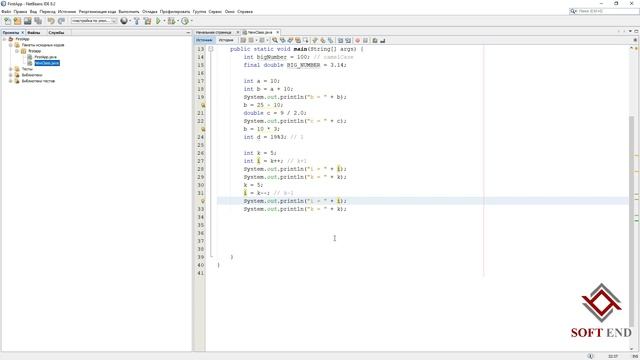The width and height of the screenshot is (640, 360).
Task: Run project with the green play icon
Action: (158, 21)
